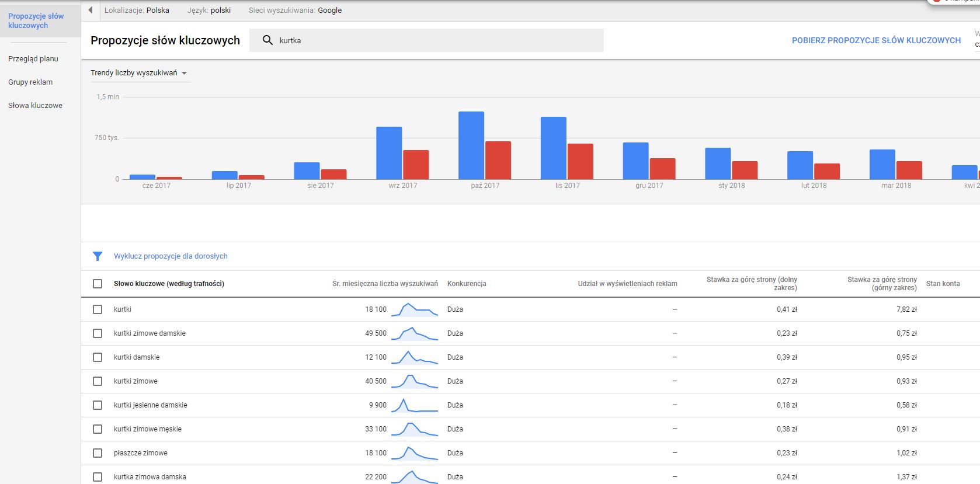Image resolution: width=980 pixels, height=484 pixels.
Task: Click search volume value 49 500
Action: pyautogui.click(x=376, y=333)
